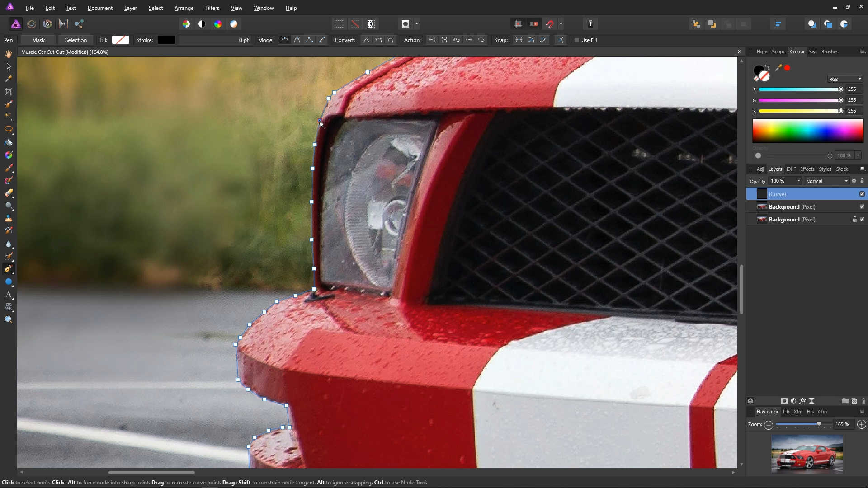The image size is (868, 488).
Task: Select the Text tool icon
Action: (x=9, y=295)
